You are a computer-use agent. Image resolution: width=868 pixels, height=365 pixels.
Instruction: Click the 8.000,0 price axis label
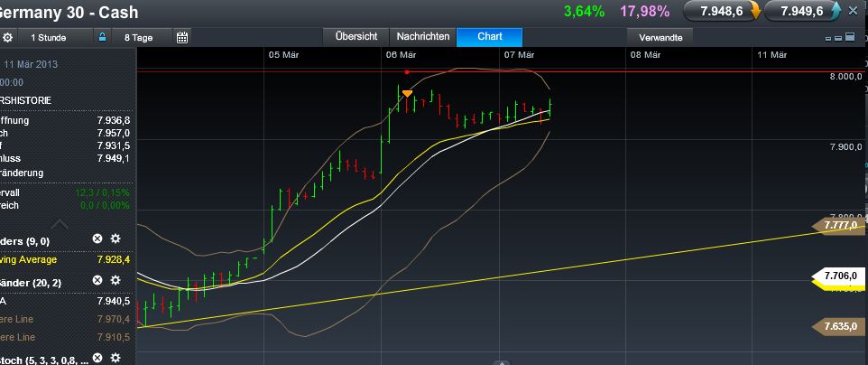pyautogui.click(x=845, y=77)
